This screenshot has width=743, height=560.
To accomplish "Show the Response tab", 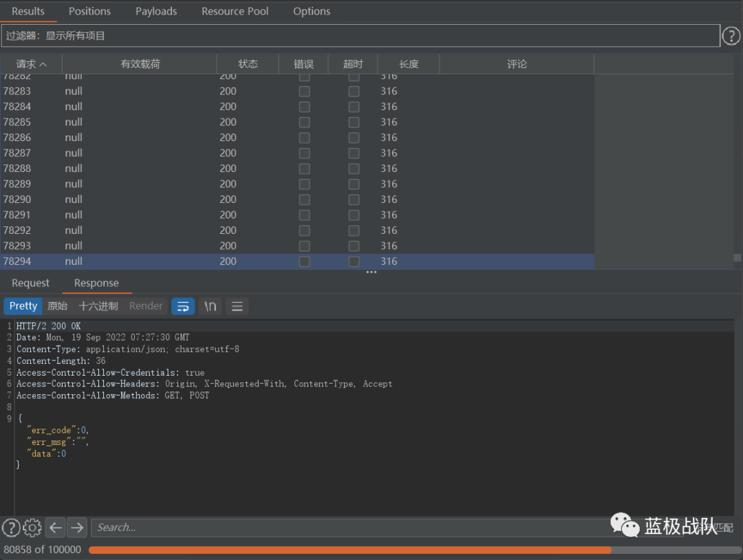I will coord(96,283).
